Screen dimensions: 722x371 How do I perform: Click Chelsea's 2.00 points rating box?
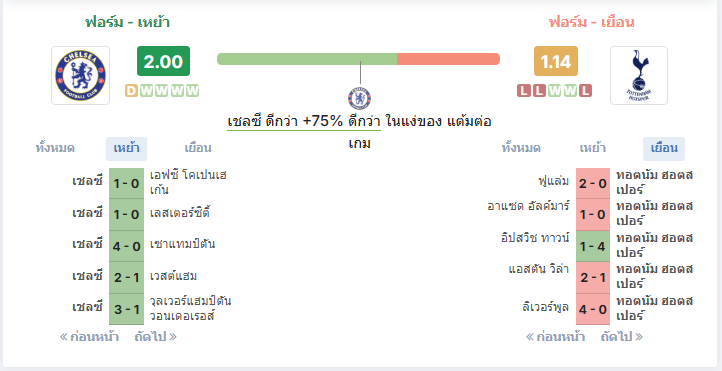click(163, 61)
